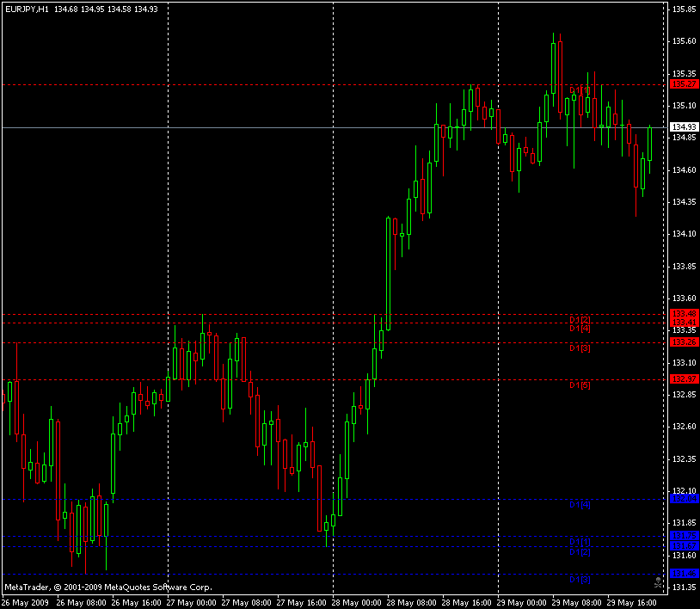The height and width of the screenshot is (609, 700).
Task: Select the 131.35 price scale value
Action: click(x=685, y=587)
